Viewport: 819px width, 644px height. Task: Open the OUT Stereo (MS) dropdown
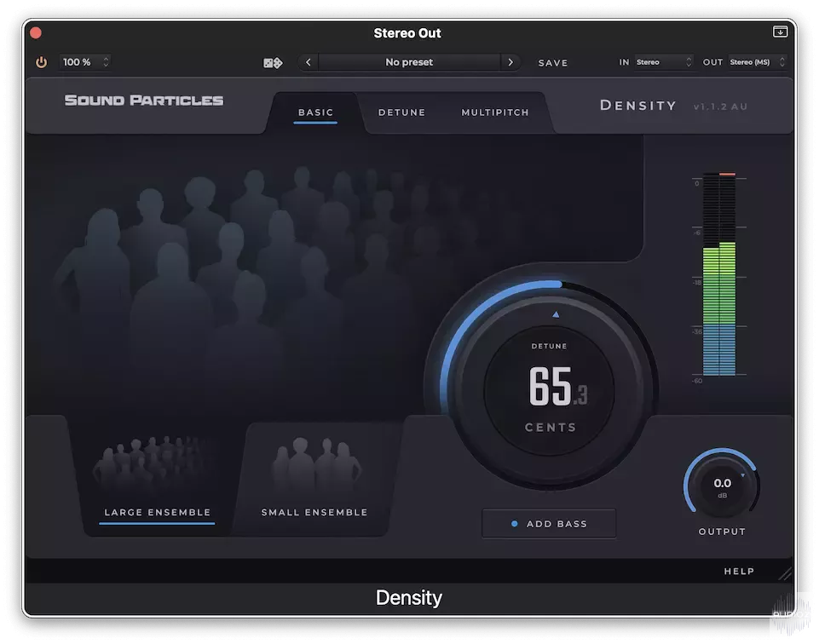[x=757, y=62]
